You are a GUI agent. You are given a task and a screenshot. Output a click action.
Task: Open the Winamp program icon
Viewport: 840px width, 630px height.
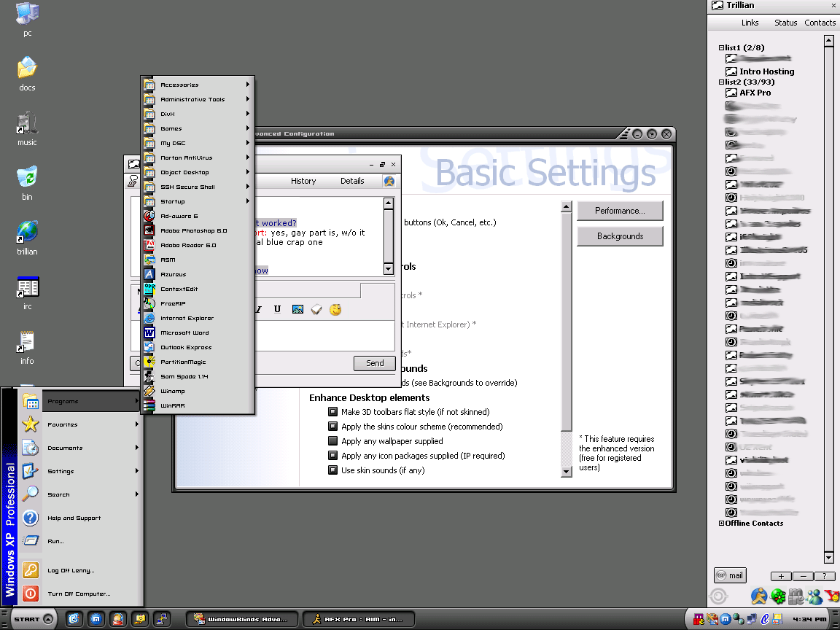tap(173, 391)
